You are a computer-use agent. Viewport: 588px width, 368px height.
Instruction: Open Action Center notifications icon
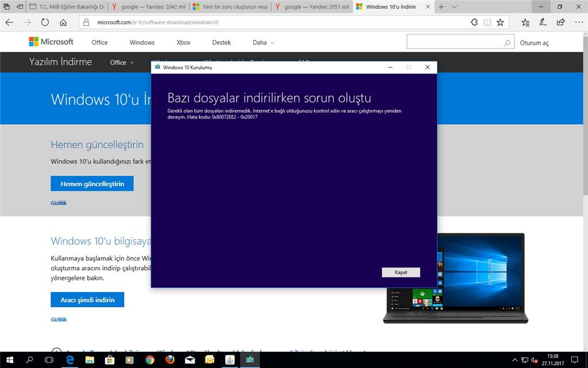[574, 360]
